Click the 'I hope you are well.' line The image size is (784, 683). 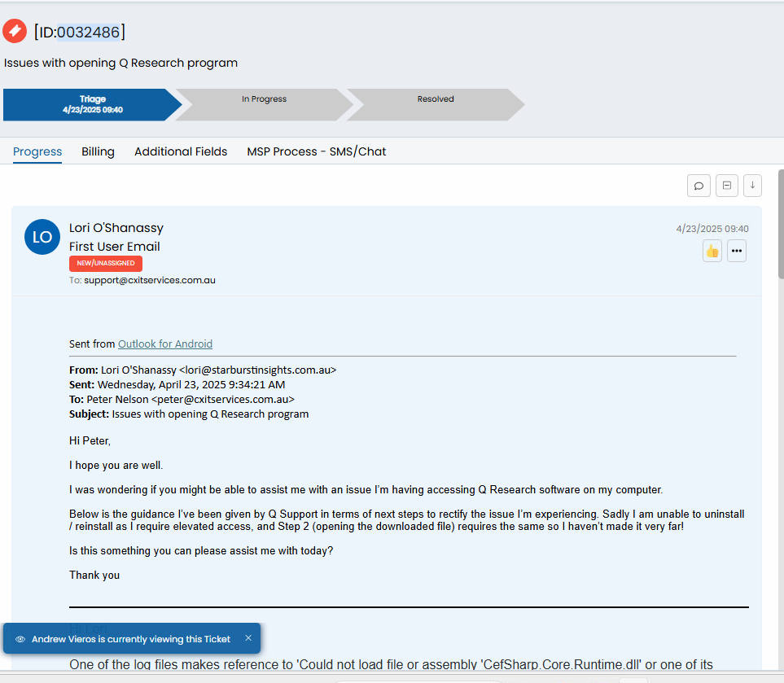[x=116, y=465]
